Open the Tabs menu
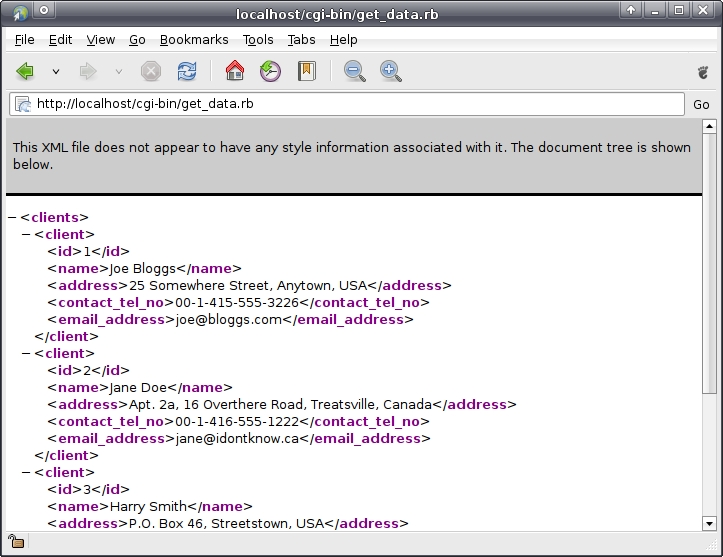 301,40
